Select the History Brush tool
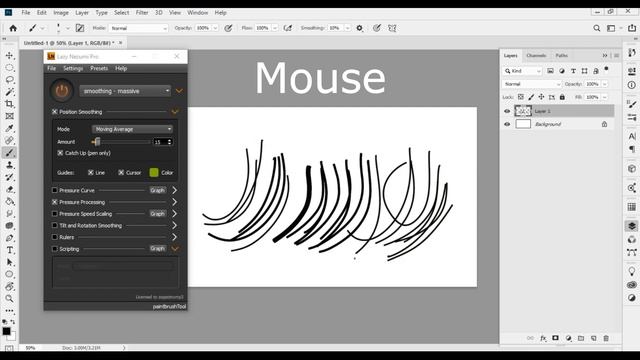 tap(9, 177)
